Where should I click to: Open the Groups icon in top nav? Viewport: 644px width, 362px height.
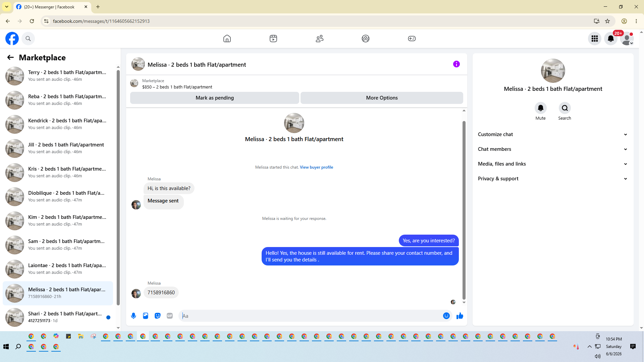click(x=366, y=39)
